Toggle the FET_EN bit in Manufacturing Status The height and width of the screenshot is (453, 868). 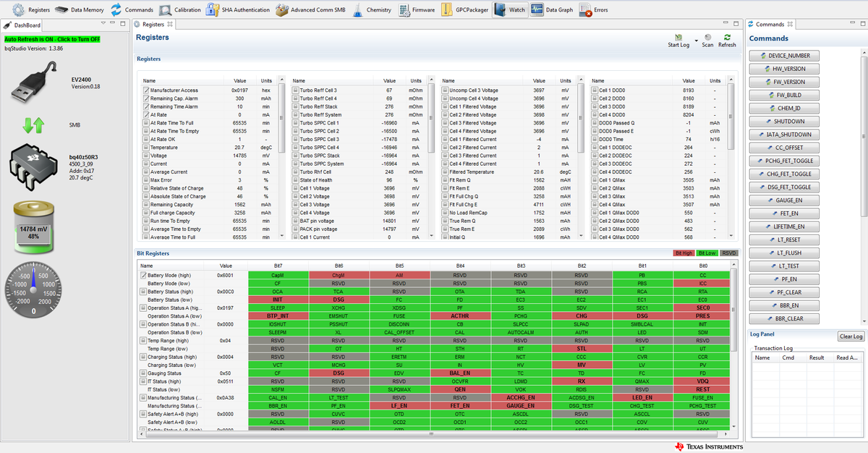coord(460,406)
